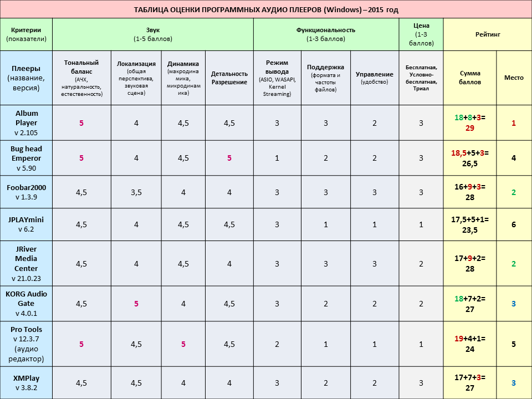Select XMPlay's sum "17+7+3= 27"
This screenshot has width=532, height=399.
point(470,383)
